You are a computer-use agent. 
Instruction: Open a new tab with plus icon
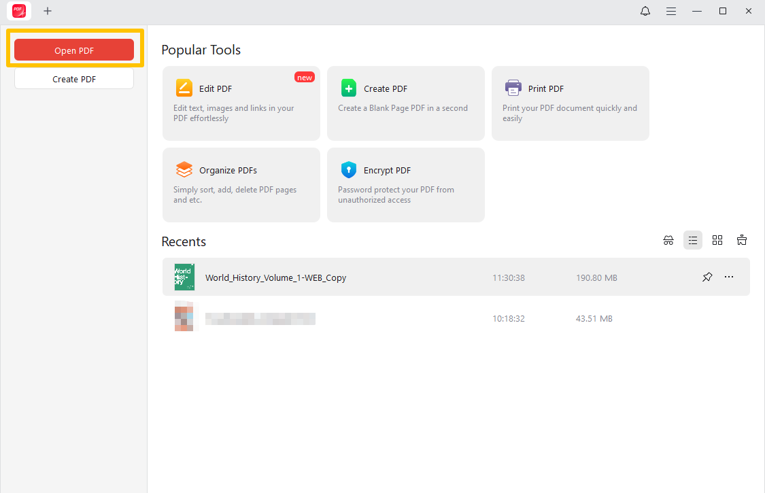coord(47,11)
